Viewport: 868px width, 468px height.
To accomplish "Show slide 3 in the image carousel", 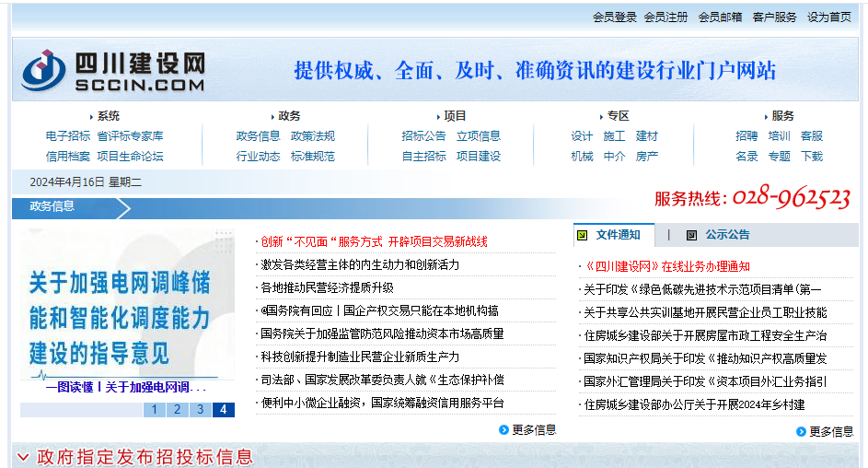I will coord(200,410).
